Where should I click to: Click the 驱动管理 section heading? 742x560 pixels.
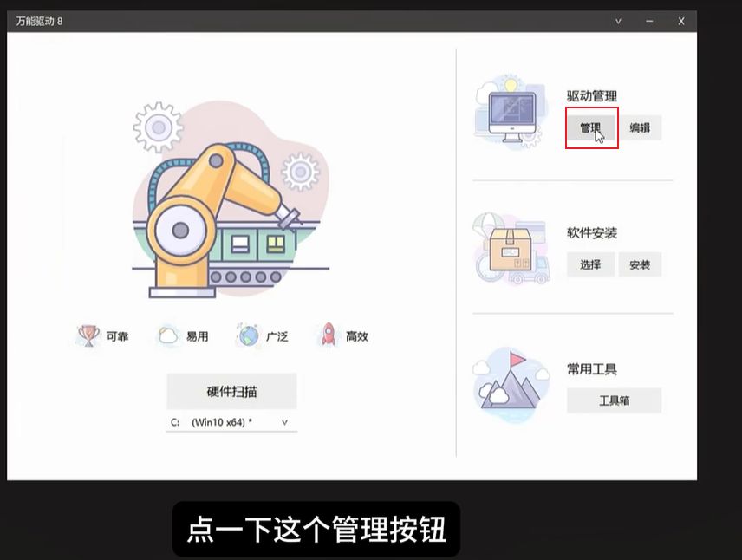pos(592,96)
